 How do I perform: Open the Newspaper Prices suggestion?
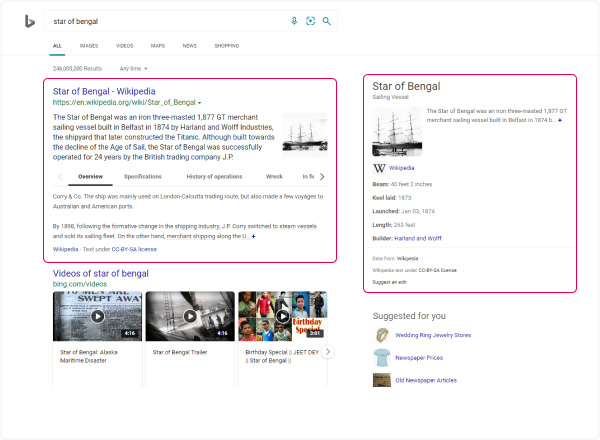coord(419,358)
